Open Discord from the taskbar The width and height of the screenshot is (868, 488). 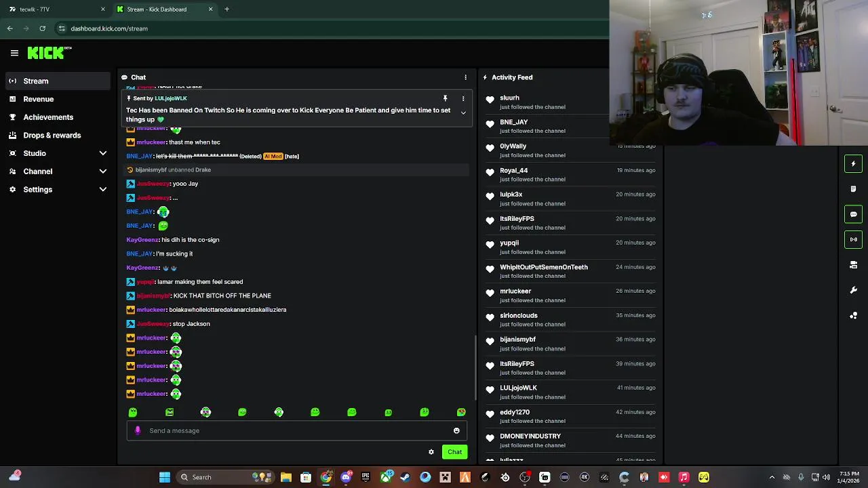(x=346, y=477)
